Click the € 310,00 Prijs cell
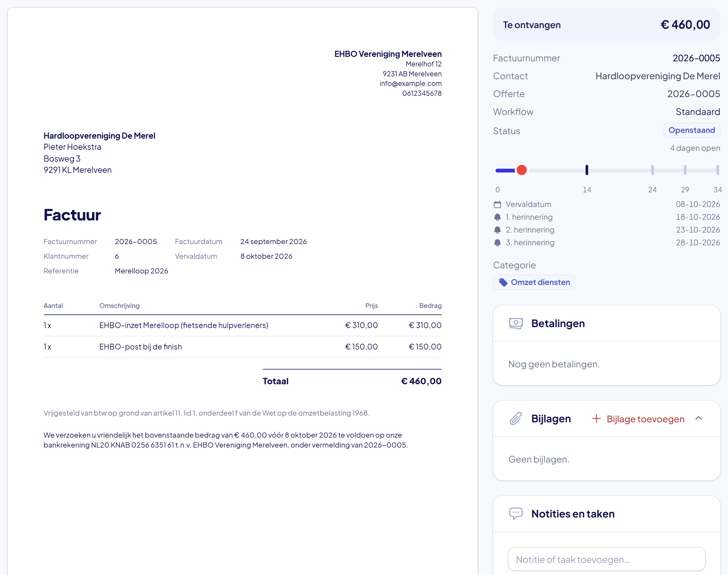Viewport: 728px width, 575px height. point(361,326)
